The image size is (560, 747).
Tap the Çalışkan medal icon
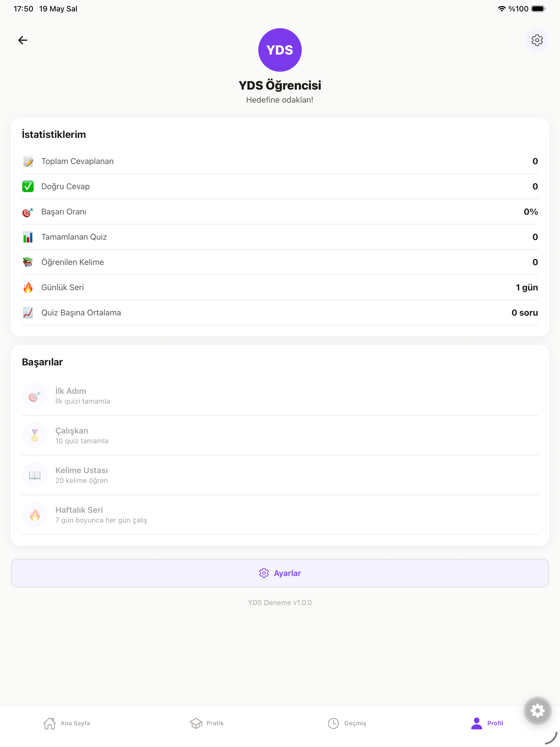[x=35, y=435]
